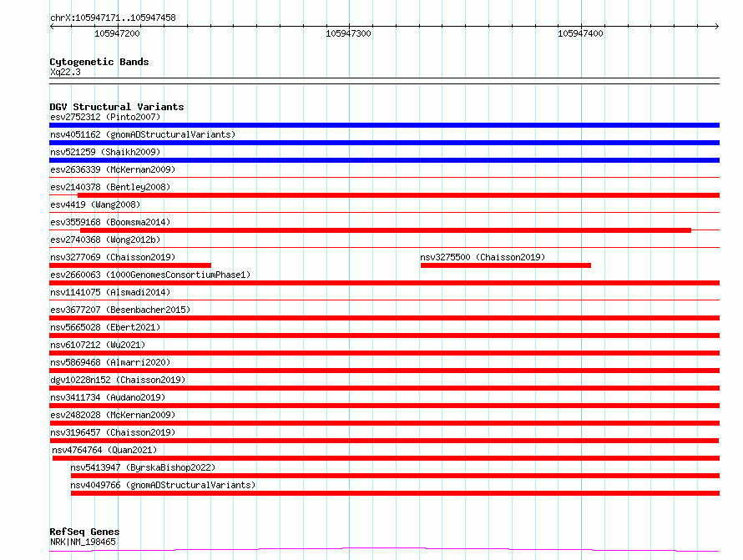
Task: Select the nsv4051162 (gnomADStructuralVariants) label
Action: tap(143, 134)
